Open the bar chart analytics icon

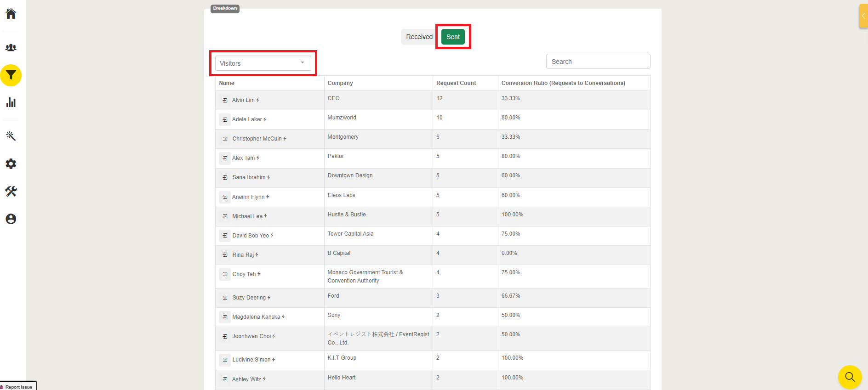(11, 102)
